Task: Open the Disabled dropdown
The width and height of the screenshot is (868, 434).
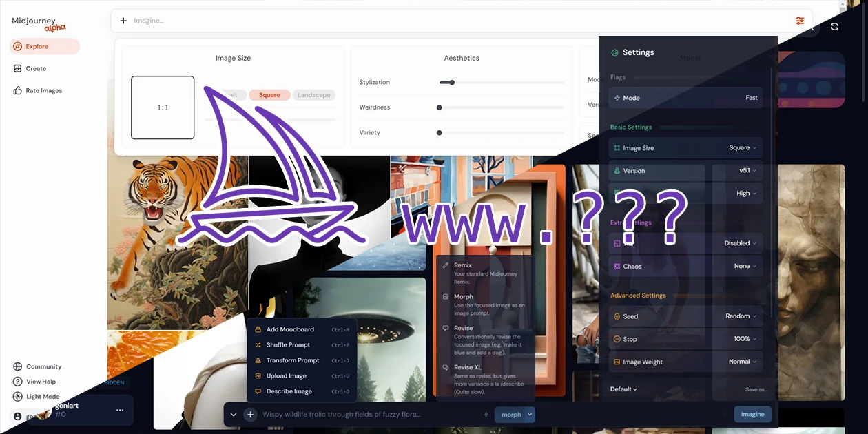Action: coord(741,243)
